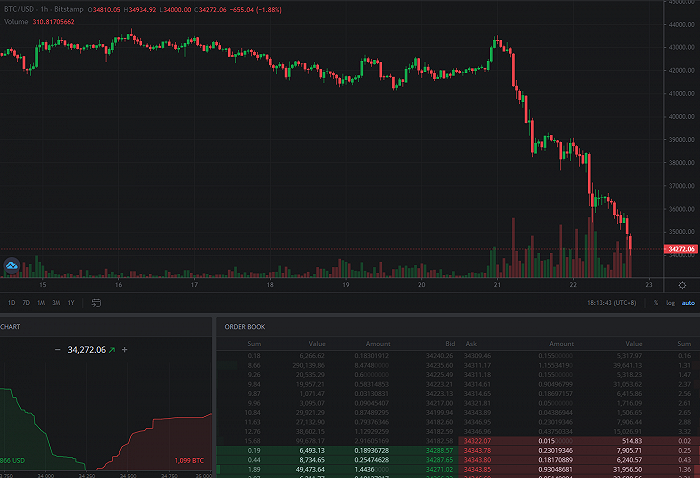Toggle log scale mode
Viewport: 700px width, 478px height.
pos(671,303)
